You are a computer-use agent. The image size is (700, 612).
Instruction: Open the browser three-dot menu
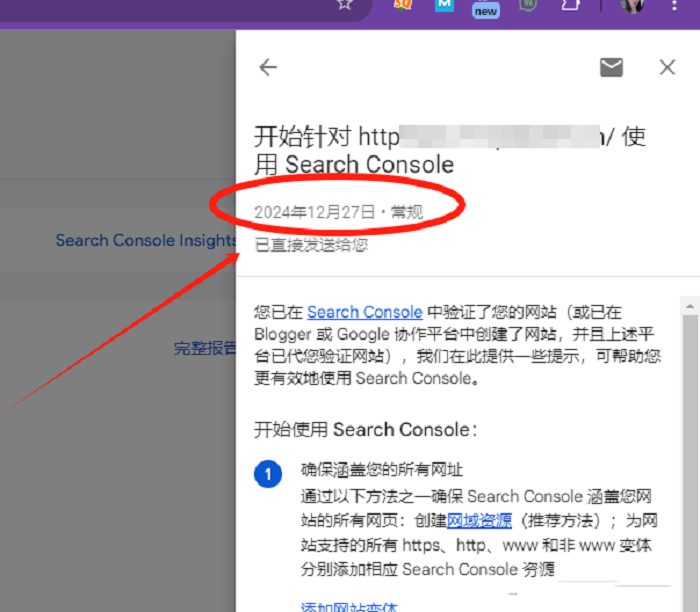674,5
